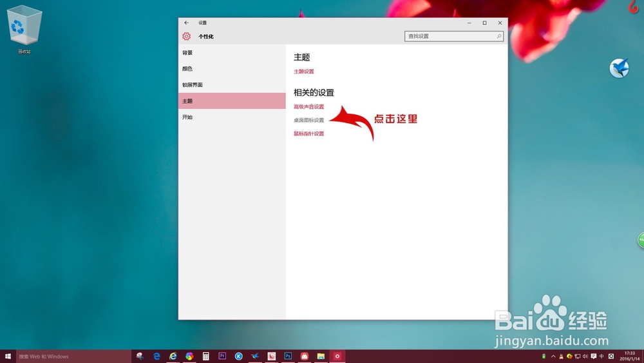Viewport: 644px width, 363px height.
Task: Click the magnifier icon in the 查找设置 box
Action: pyautogui.click(x=498, y=36)
